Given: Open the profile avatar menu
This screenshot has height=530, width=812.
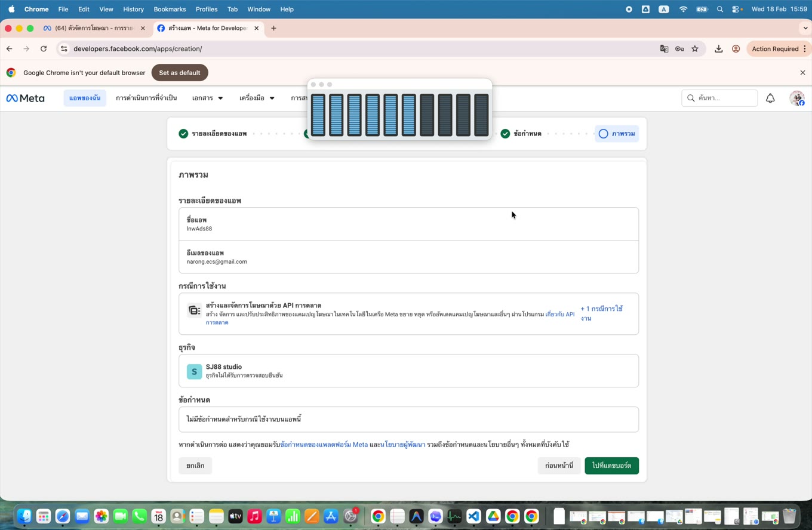Looking at the screenshot, I should [x=797, y=98].
